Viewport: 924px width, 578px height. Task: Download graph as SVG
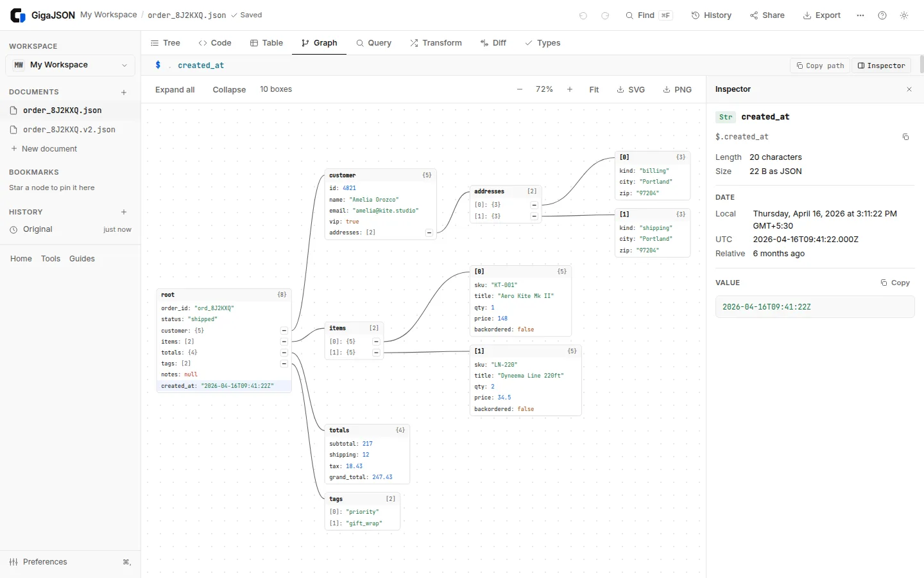pyautogui.click(x=631, y=90)
